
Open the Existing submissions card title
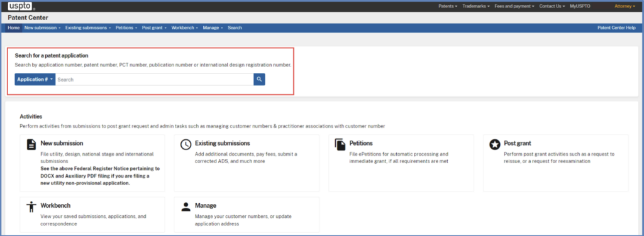[x=222, y=143]
